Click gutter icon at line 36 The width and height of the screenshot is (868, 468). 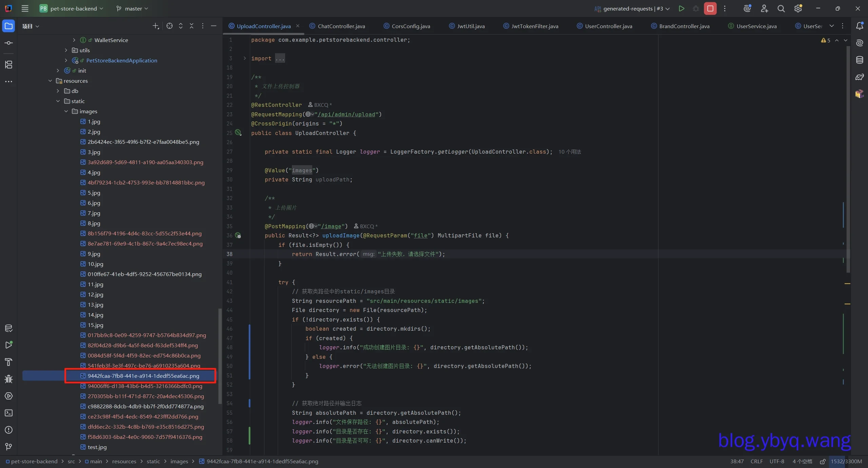(238, 235)
